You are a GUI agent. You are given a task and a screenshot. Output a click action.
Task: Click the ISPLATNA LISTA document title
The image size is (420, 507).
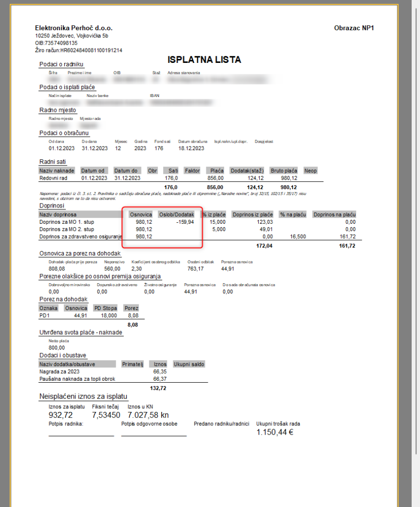tap(204, 60)
